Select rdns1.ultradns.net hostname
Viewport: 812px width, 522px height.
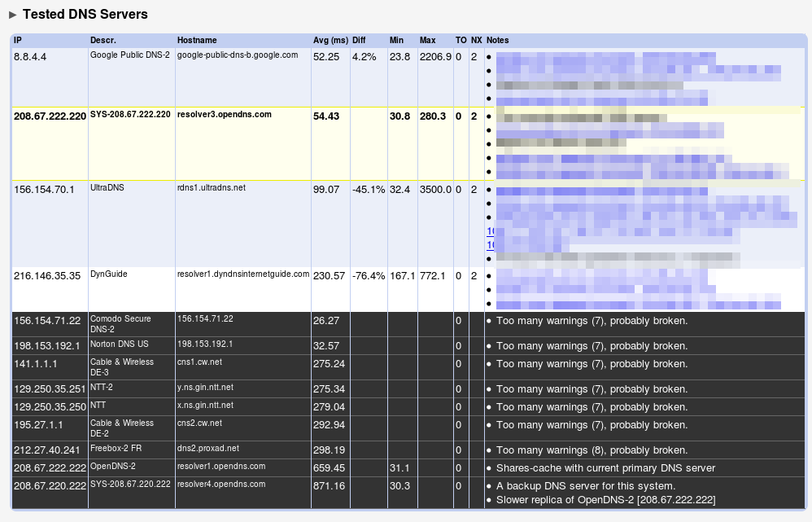[211, 188]
